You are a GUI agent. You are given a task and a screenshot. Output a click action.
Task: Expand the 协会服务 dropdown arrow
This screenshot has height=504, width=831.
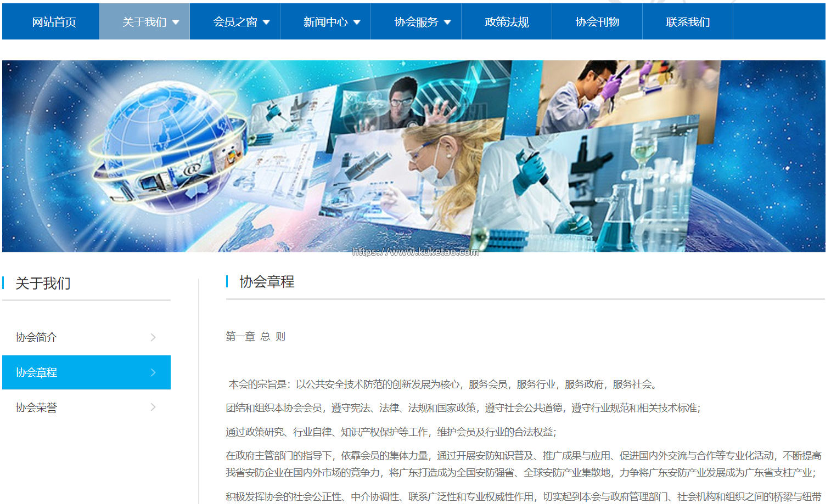[447, 22]
